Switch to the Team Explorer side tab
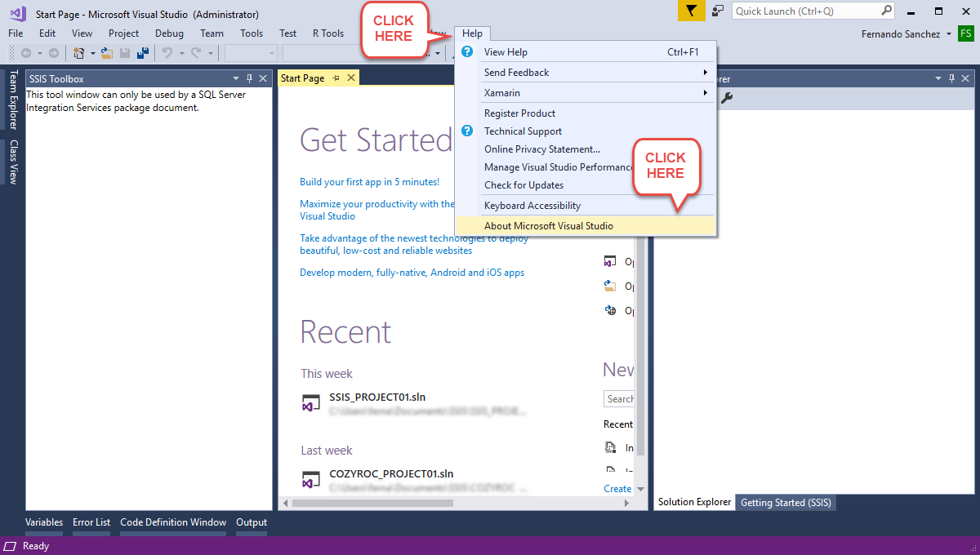Viewport: 980px width, 555px height. point(13,100)
